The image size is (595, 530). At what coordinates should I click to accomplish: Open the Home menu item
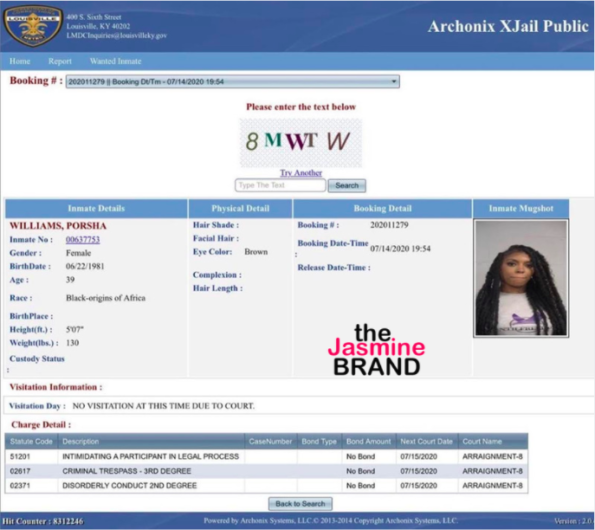point(20,61)
